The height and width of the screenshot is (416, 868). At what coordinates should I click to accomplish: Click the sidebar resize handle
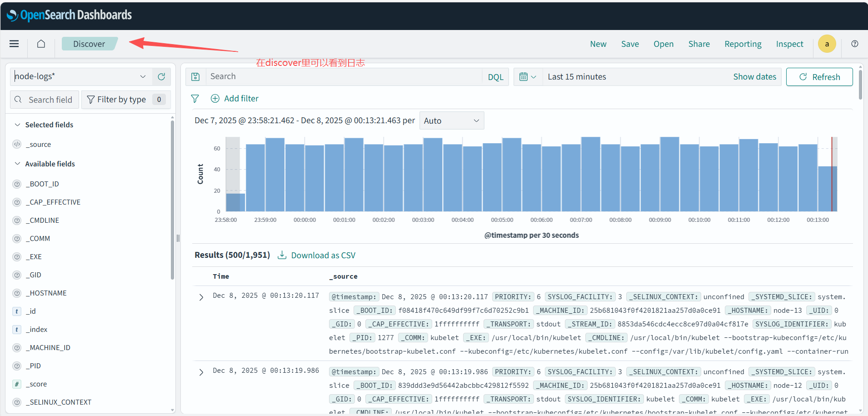coord(178,238)
